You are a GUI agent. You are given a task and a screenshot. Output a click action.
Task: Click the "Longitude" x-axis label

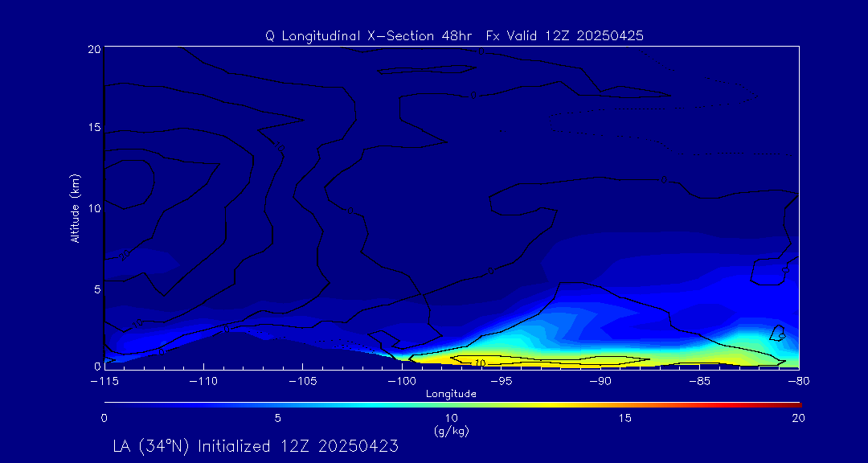coord(451,394)
